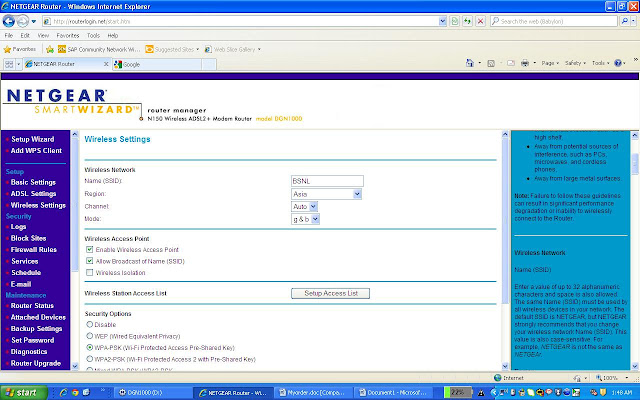
Task: Click the Name (SSID) input field
Action: [327, 181]
